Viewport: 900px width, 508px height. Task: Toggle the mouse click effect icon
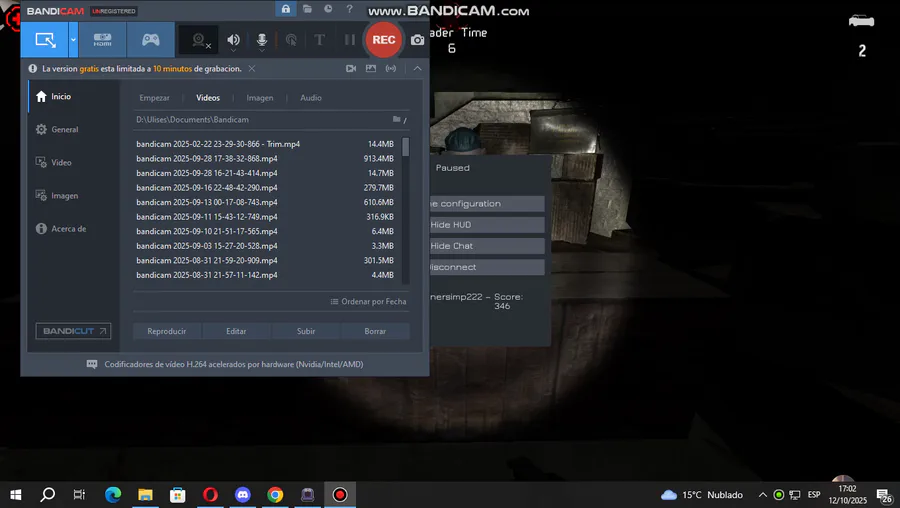pyautogui.click(x=291, y=40)
